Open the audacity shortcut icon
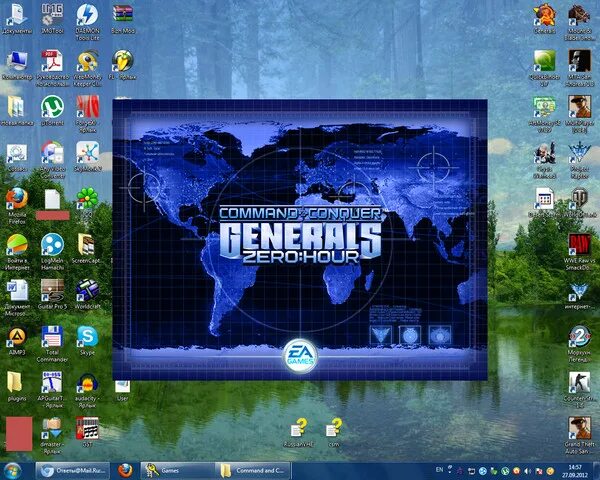The image size is (600, 480). 88,384
